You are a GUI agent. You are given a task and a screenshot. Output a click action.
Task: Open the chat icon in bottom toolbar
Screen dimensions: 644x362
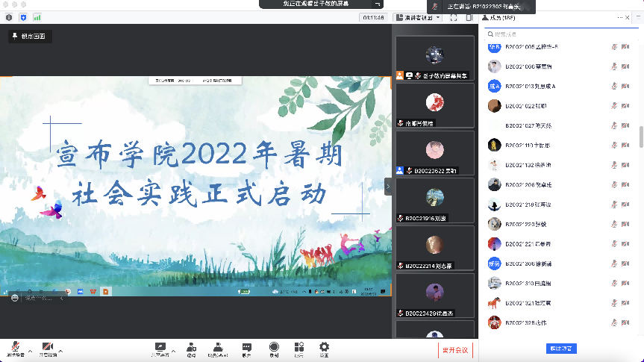[x=246, y=348]
